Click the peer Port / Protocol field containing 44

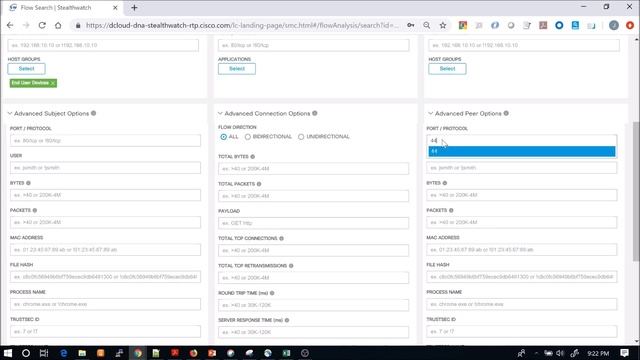(x=522, y=140)
